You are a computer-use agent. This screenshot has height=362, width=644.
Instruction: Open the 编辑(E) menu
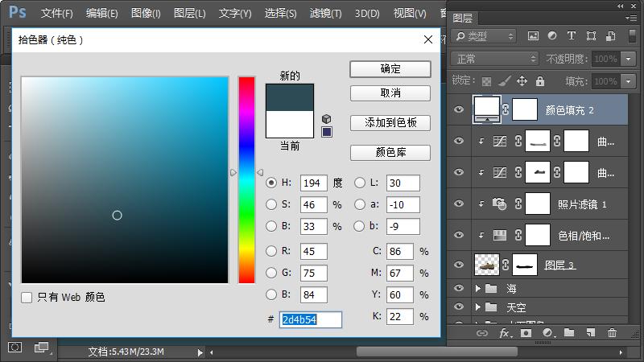(x=102, y=13)
